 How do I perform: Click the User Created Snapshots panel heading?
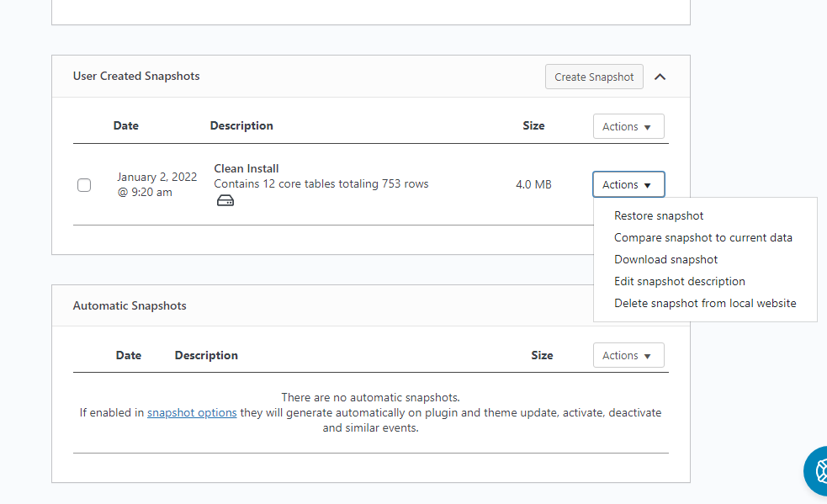[136, 76]
